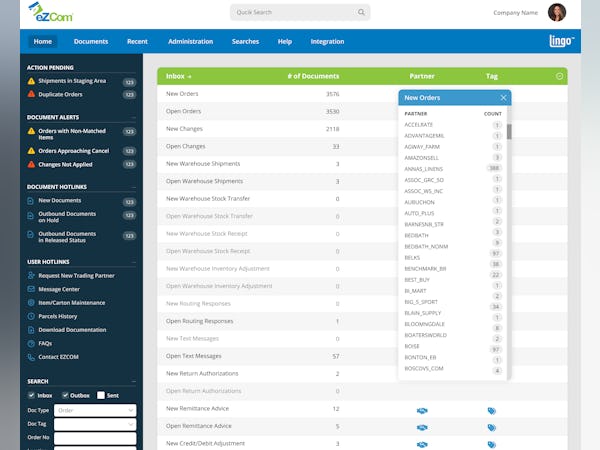Close the New Orders partner popup
This screenshot has width=600, height=450.
tap(503, 98)
